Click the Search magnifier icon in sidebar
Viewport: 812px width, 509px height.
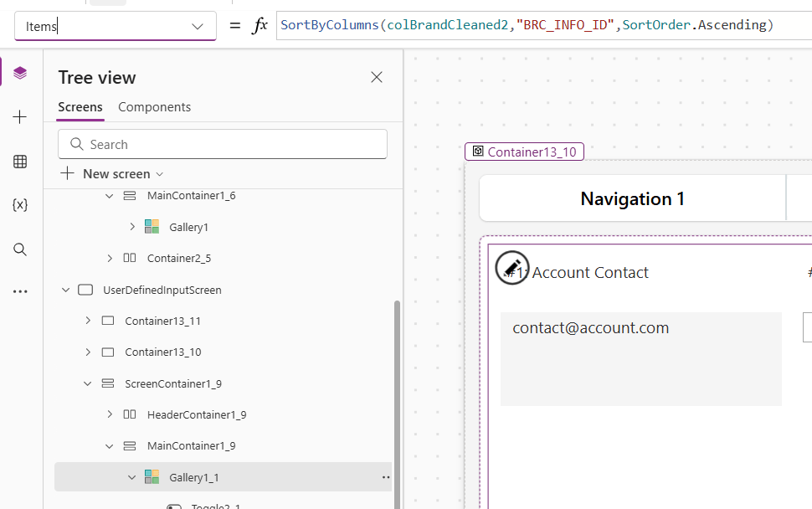[x=20, y=249]
